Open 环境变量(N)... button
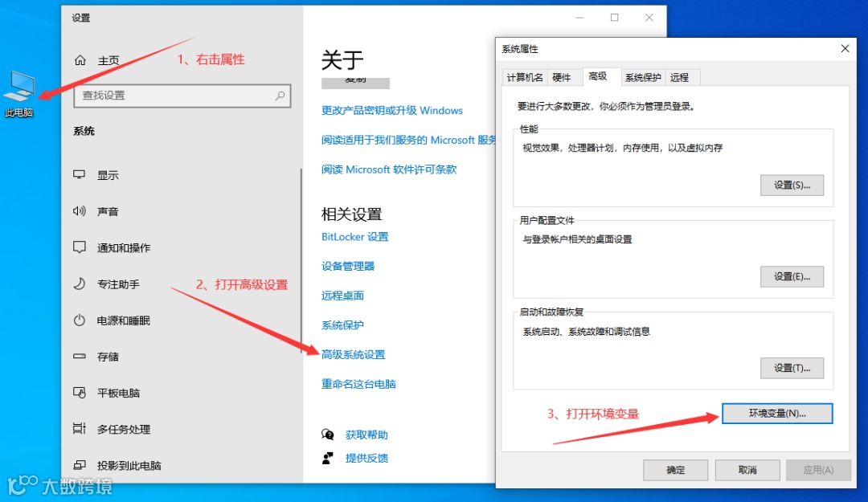Image resolution: width=868 pixels, height=502 pixels. pyautogui.click(x=777, y=414)
